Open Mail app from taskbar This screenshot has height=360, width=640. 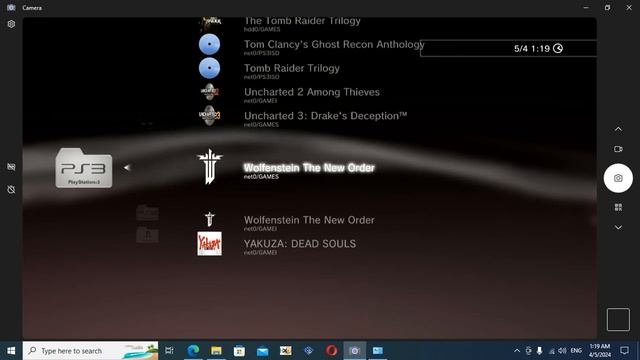tap(262, 351)
